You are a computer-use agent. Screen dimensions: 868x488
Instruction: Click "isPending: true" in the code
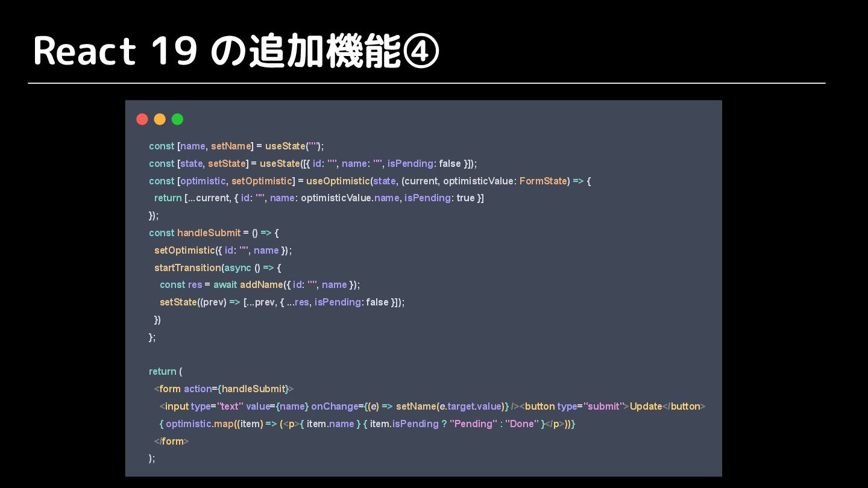pyautogui.click(x=439, y=198)
